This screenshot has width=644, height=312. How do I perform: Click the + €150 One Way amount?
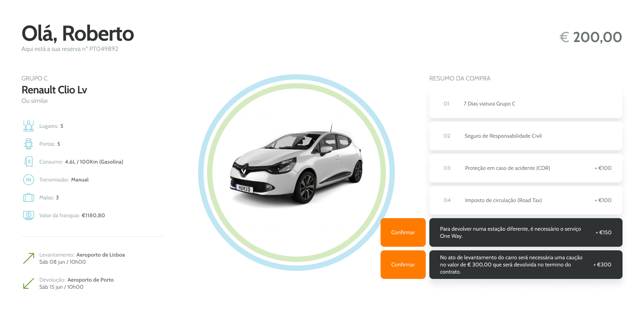point(603,232)
